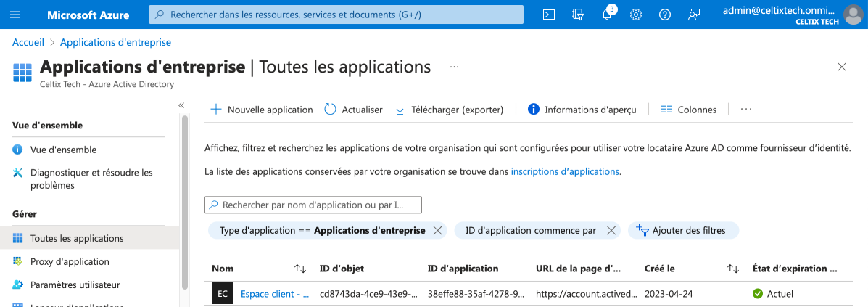Remove the ID d'application commence par filter
Viewport: 868px width, 307px height.
click(611, 231)
